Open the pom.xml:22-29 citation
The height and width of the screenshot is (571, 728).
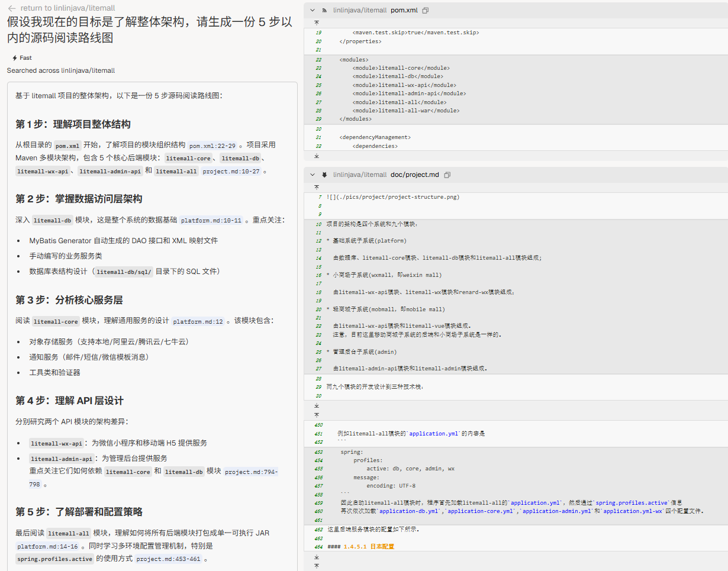212,146
